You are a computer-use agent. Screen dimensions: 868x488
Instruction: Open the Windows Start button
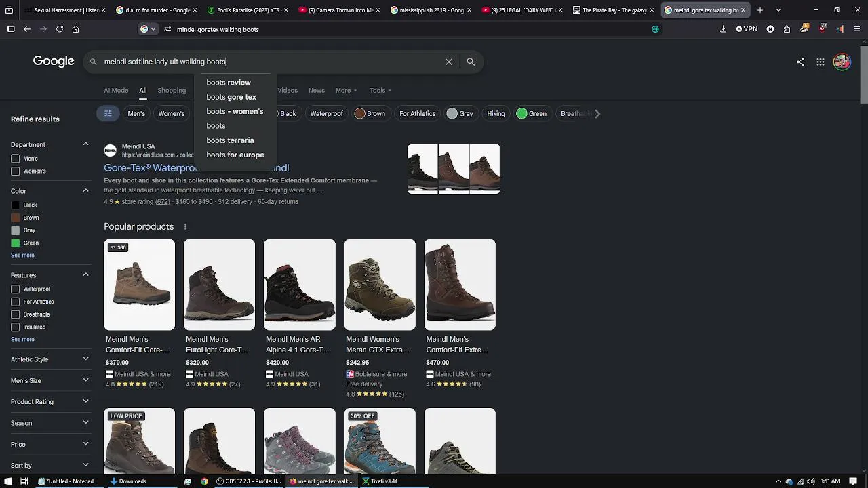click(7, 481)
